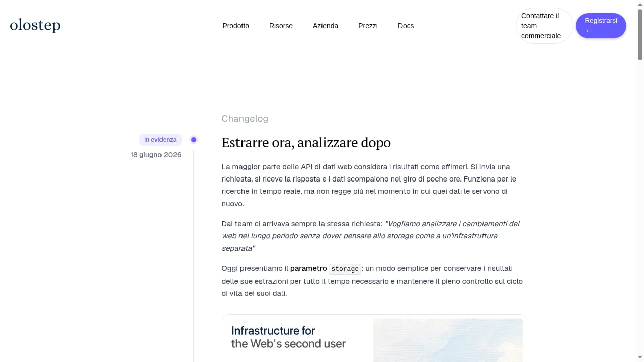Click the In evidenza badge
644x362 pixels.
[160, 140]
